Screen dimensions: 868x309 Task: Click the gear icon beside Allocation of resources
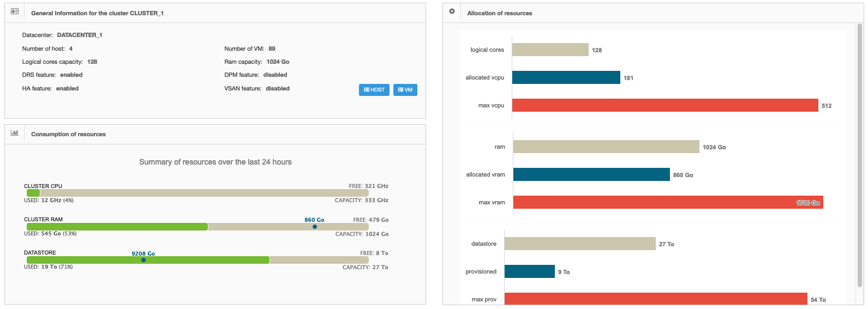(x=452, y=11)
